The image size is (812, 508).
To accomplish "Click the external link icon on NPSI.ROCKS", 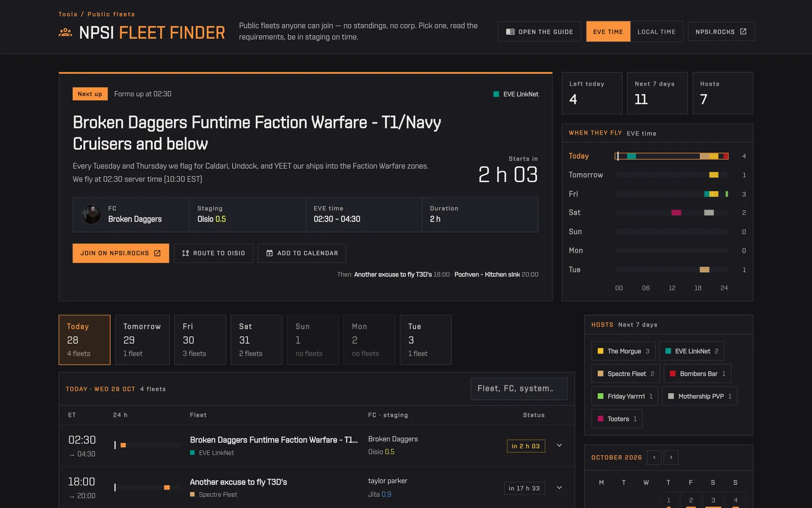I will 743,31.
